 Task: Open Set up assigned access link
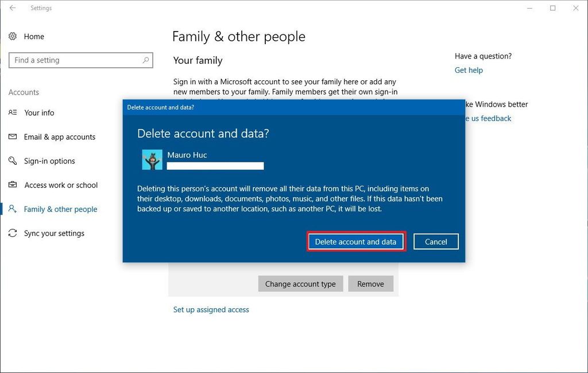coord(211,309)
